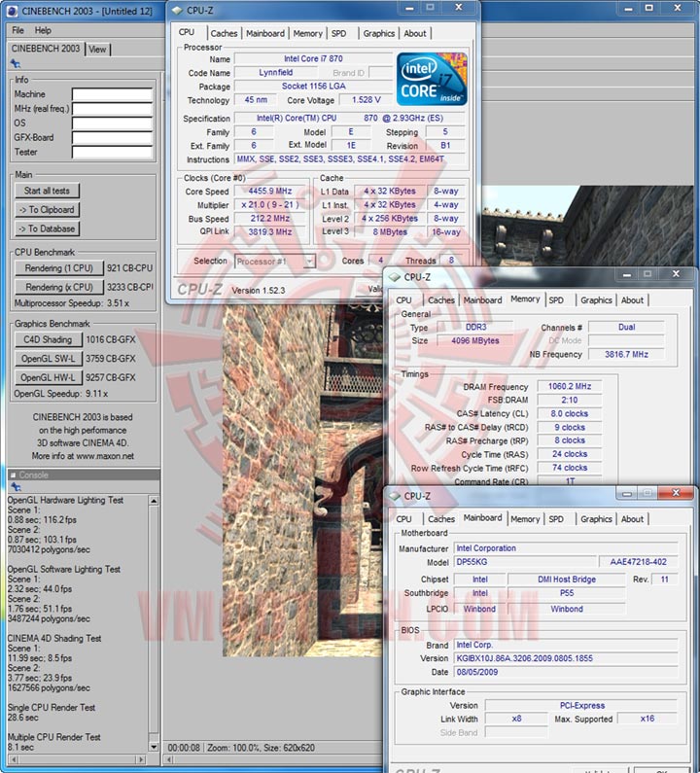Click CPU-Z icon in Memory window title bar
The height and width of the screenshot is (773, 700).
[395, 277]
